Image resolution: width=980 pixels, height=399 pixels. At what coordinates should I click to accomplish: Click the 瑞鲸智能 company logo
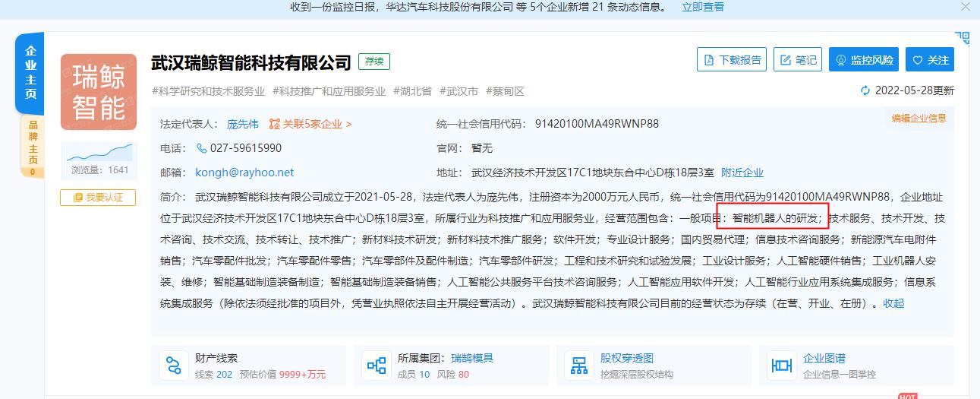pyautogui.click(x=99, y=91)
